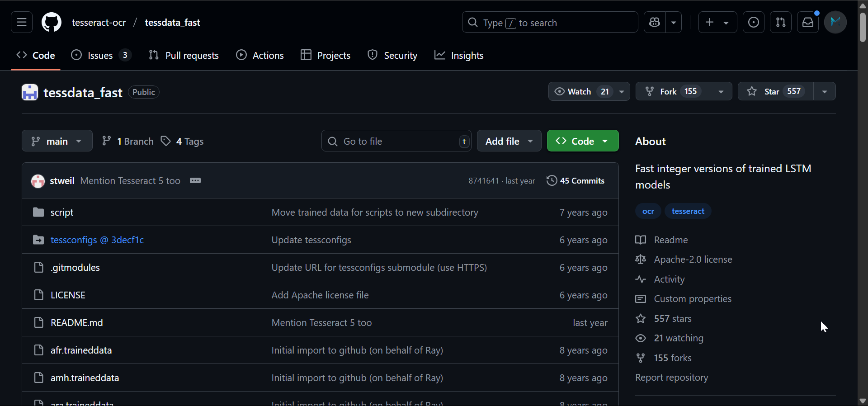Open the user profile avatar menu
Viewport: 868px width, 406px height.
[x=835, y=22]
